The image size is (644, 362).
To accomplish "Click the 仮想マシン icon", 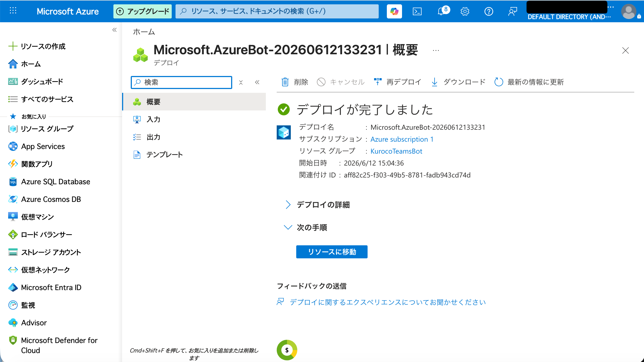I will (x=13, y=217).
